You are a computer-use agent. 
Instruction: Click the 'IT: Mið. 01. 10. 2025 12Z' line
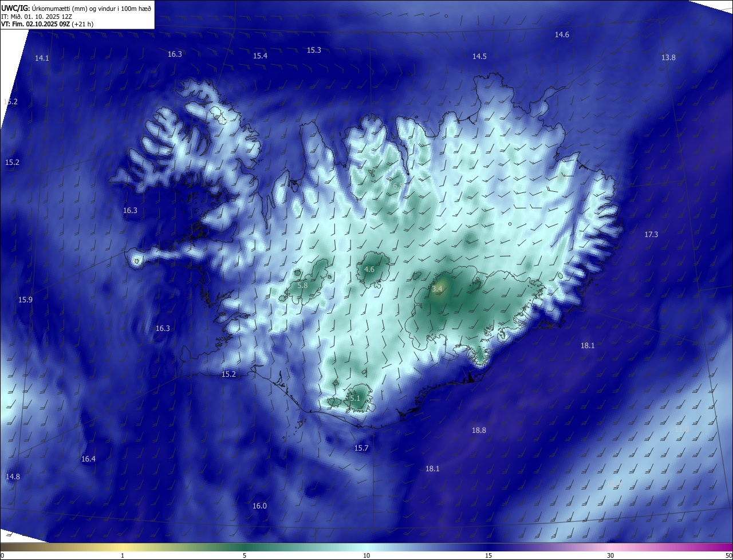36,16
